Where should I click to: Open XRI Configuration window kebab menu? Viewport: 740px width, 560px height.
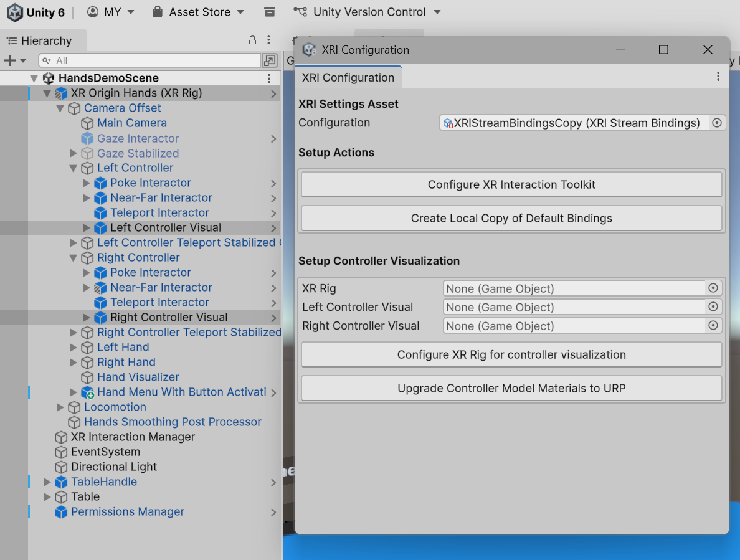(718, 77)
